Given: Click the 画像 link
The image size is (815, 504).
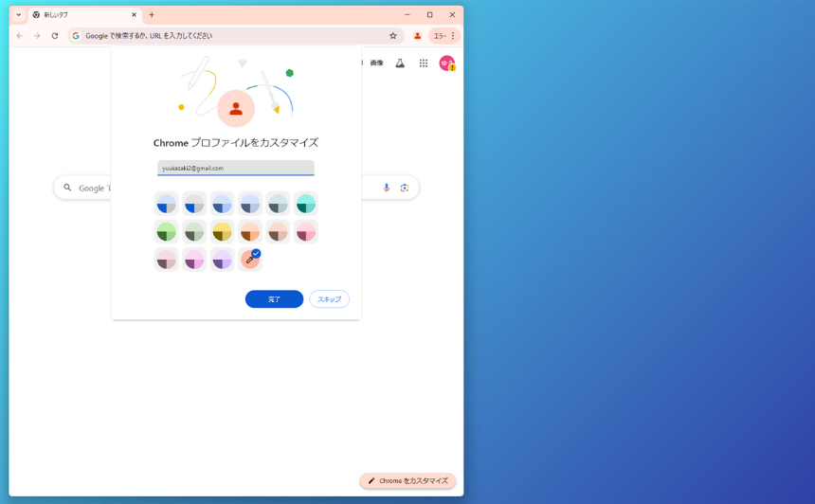Looking at the screenshot, I should [376, 63].
